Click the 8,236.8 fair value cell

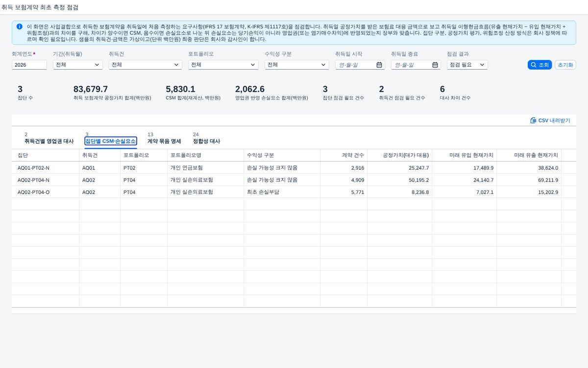(x=400, y=192)
